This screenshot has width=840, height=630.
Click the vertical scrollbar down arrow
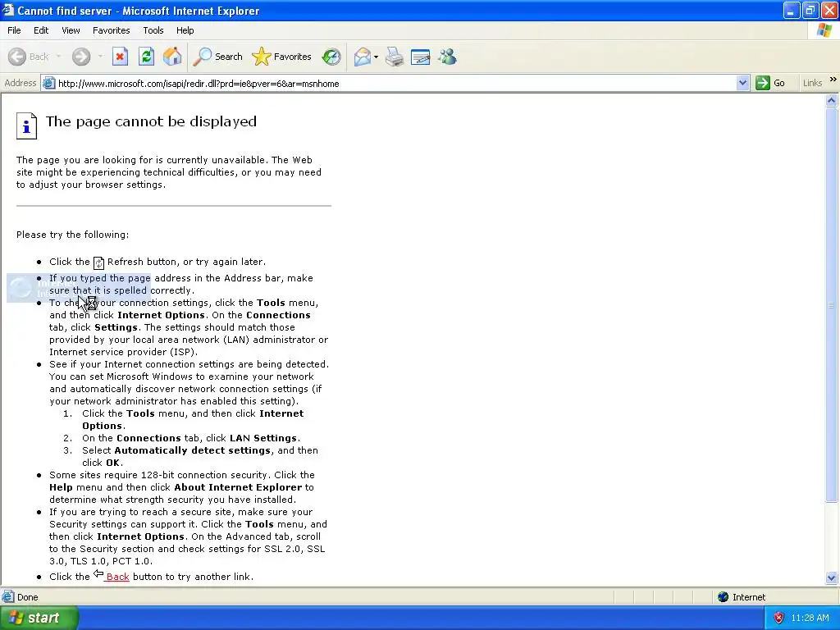click(832, 577)
